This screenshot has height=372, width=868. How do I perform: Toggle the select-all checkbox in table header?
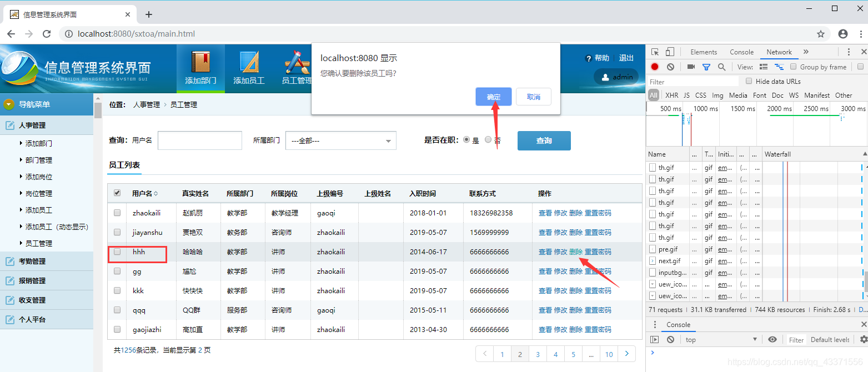pyautogui.click(x=117, y=193)
